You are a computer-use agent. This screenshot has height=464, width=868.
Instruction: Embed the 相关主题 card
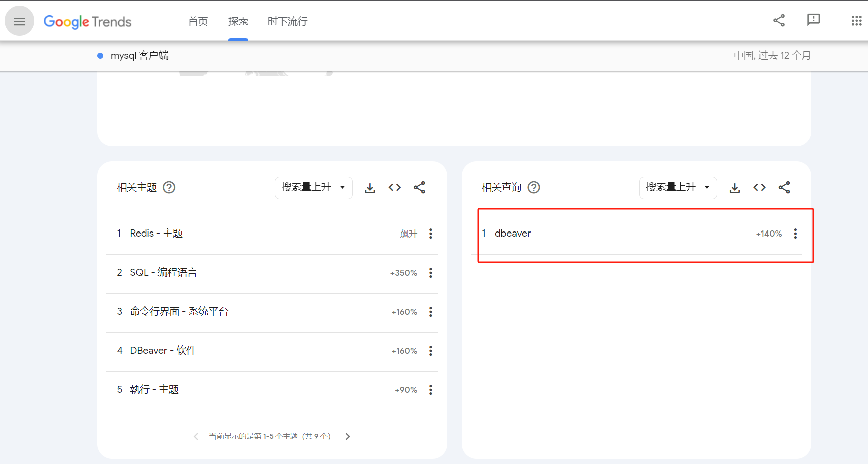tap(395, 187)
